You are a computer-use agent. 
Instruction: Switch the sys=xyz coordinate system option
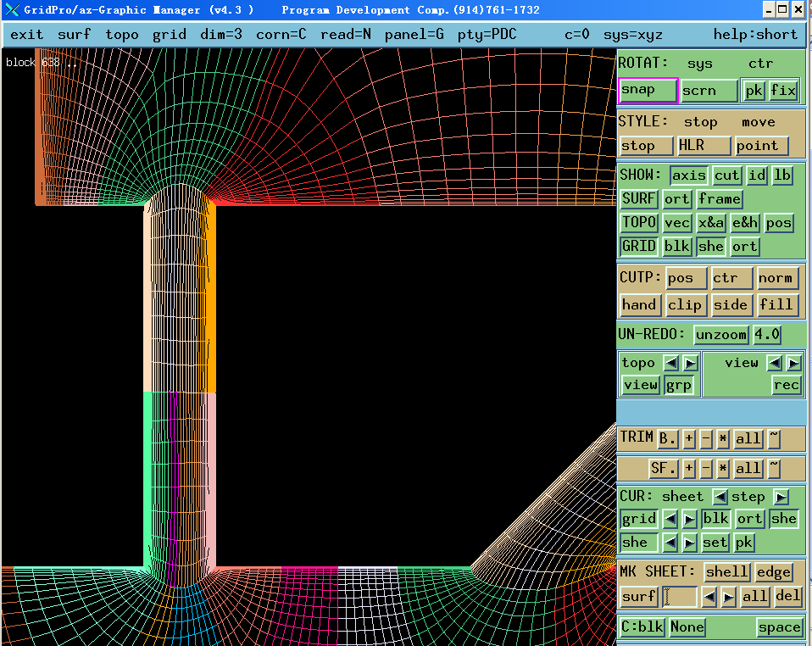coord(632,35)
